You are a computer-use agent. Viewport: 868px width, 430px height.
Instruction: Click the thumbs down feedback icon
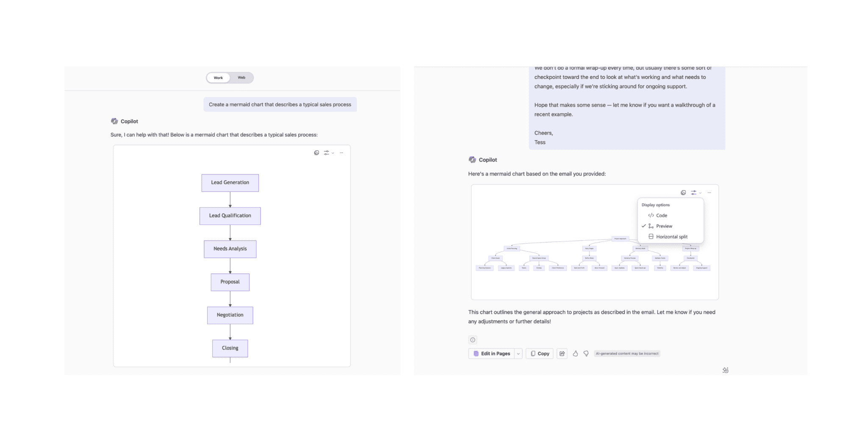(x=586, y=353)
